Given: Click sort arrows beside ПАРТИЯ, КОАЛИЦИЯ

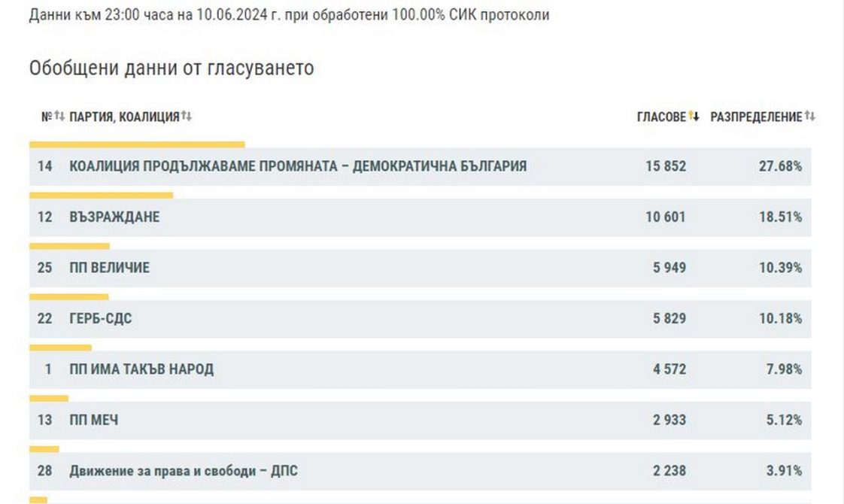Looking at the screenshot, I should (187, 117).
